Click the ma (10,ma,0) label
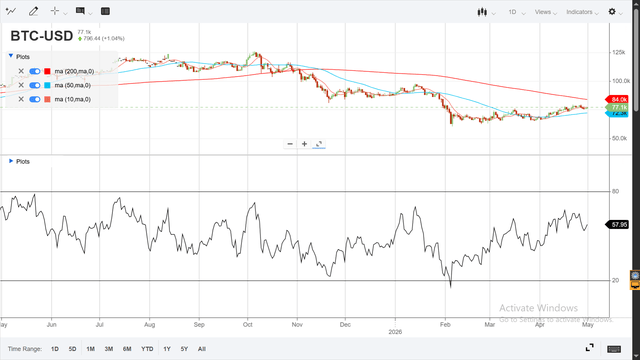 [x=73, y=99]
